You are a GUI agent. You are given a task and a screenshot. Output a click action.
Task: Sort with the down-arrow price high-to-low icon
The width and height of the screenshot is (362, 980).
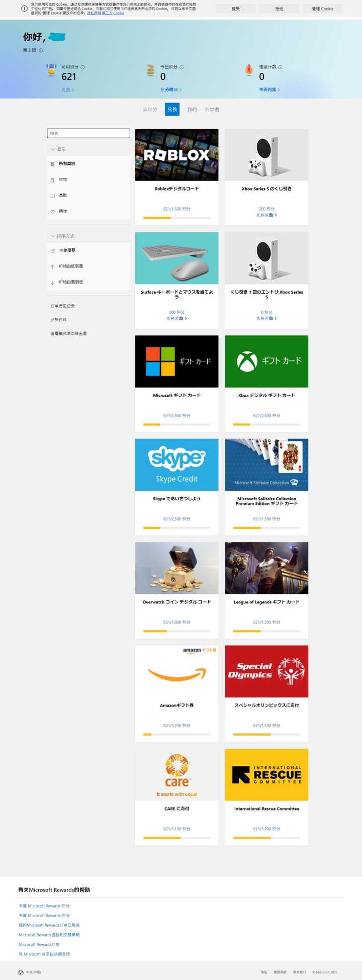[52, 282]
